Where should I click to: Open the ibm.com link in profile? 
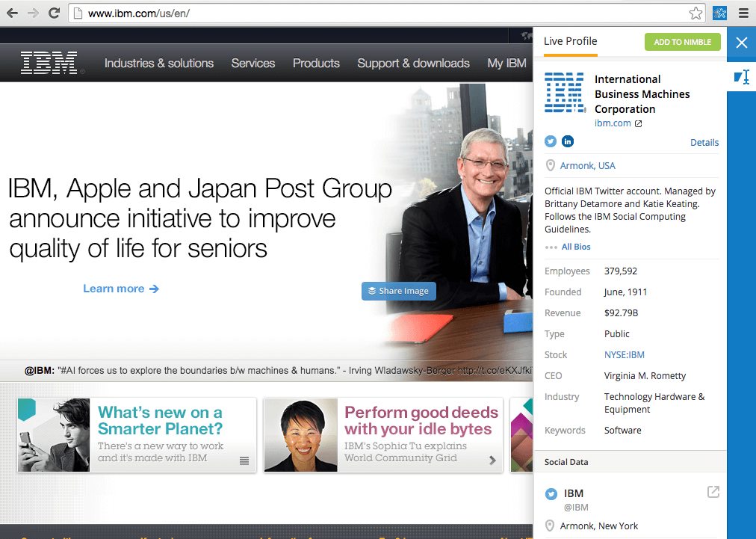613,123
